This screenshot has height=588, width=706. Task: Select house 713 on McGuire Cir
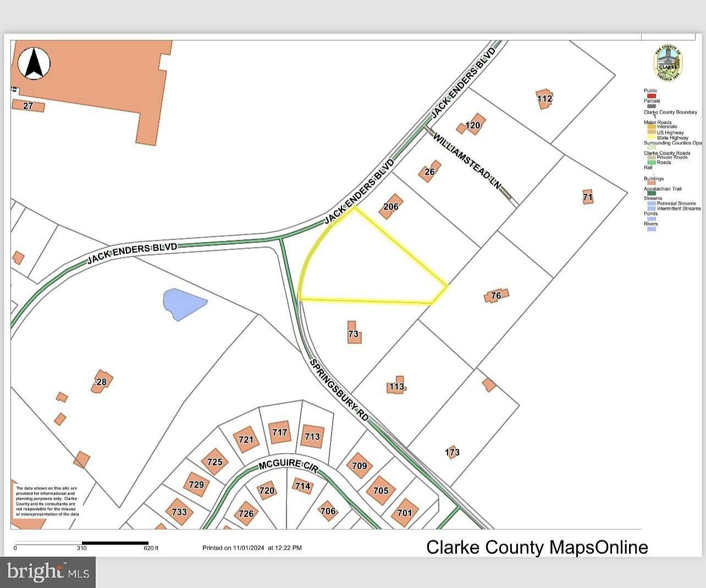pos(312,436)
